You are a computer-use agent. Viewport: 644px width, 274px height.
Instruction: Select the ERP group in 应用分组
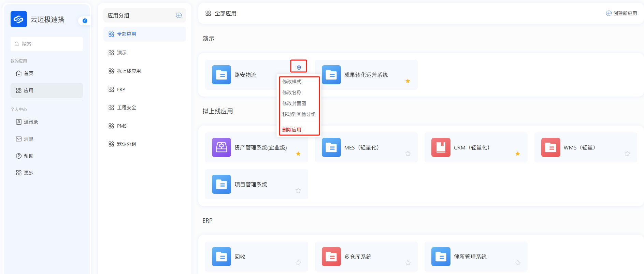tap(121, 89)
